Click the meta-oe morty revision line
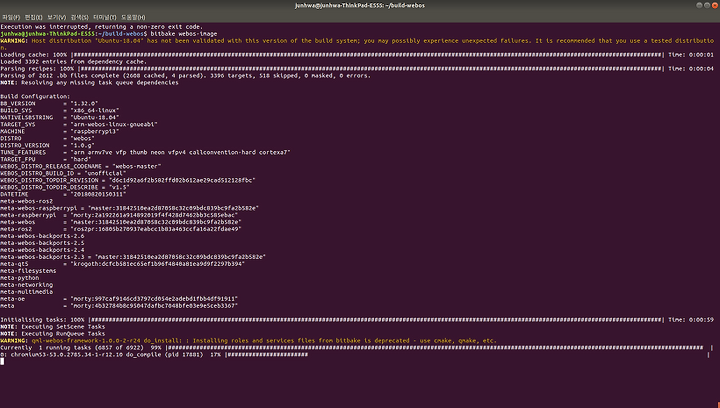Viewport: 720px width, 408px height. (x=119, y=299)
